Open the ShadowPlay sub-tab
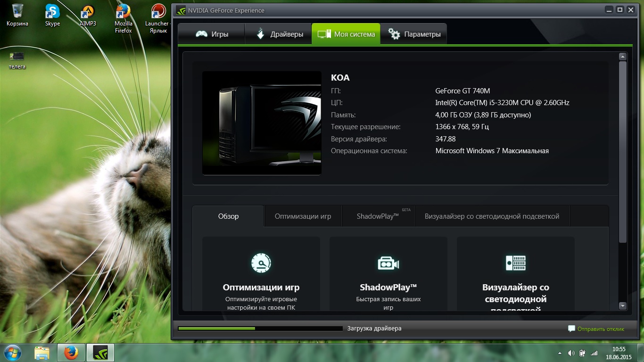644x362 pixels. click(378, 216)
